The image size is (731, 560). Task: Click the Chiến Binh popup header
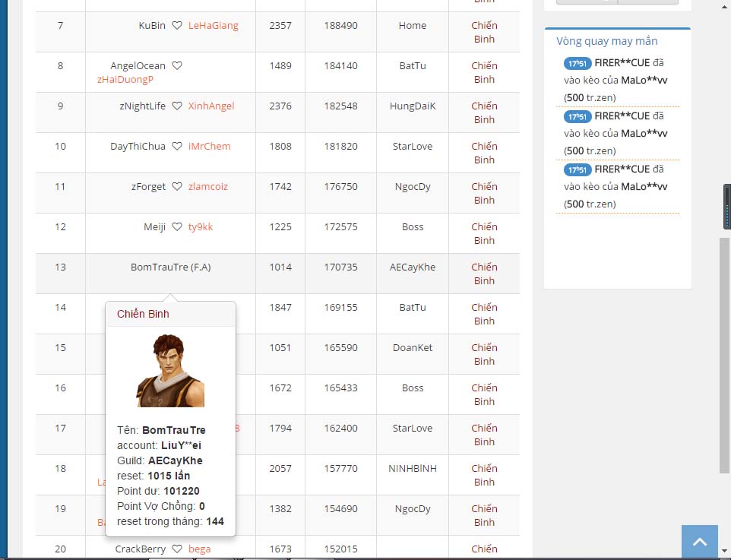143,314
